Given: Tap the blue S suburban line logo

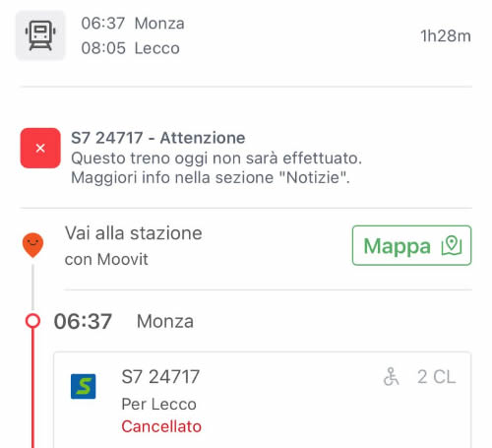Looking at the screenshot, I should point(84,386).
